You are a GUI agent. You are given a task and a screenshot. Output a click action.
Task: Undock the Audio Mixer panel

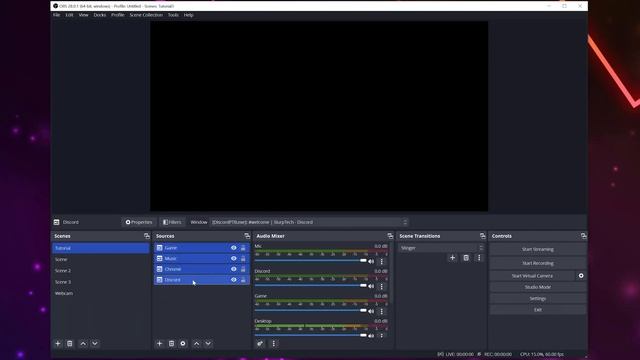(x=390, y=236)
